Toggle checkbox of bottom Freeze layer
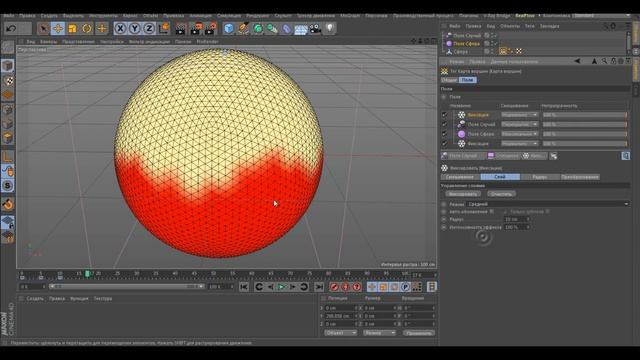Image resolution: width=640 pixels, height=360 pixels. [445, 143]
